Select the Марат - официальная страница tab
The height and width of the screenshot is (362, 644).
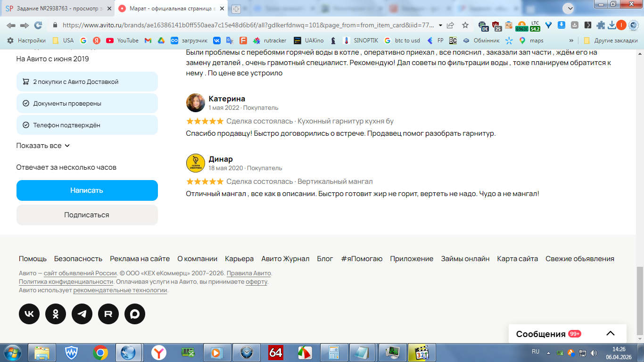(x=172, y=8)
